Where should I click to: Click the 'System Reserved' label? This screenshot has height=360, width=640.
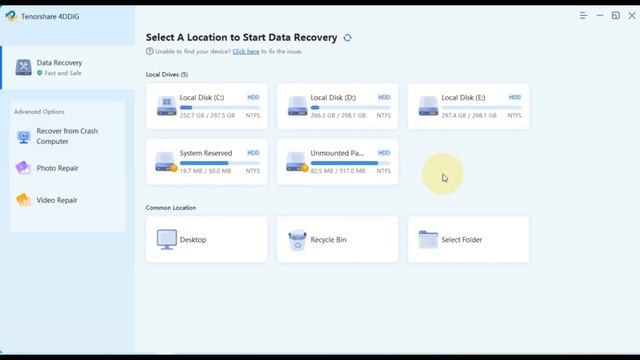coord(206,153)
